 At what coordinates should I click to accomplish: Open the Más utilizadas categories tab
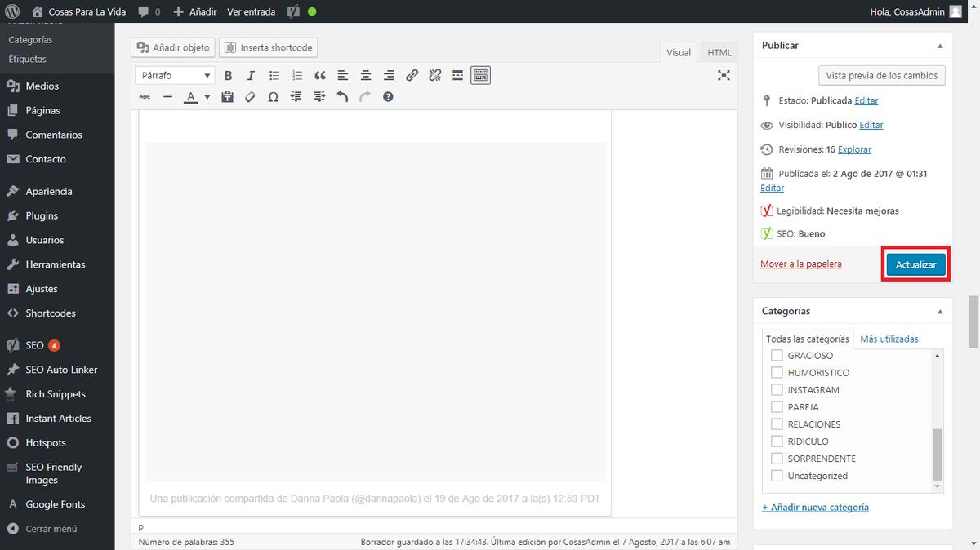(889, 339)
